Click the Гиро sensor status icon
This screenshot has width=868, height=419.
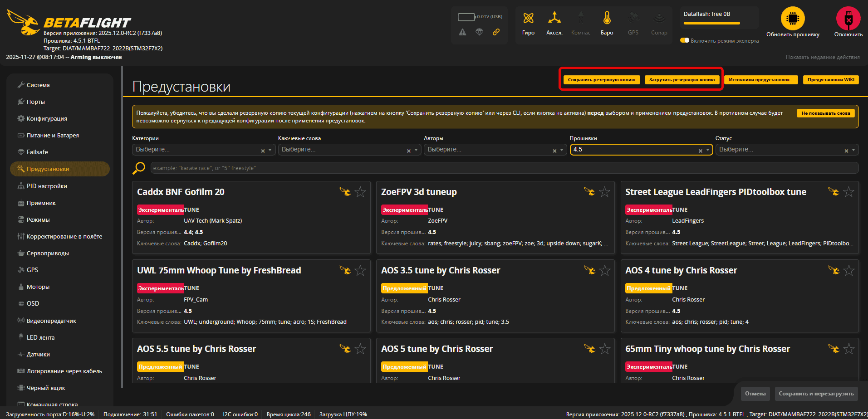(x=528, y=20)
